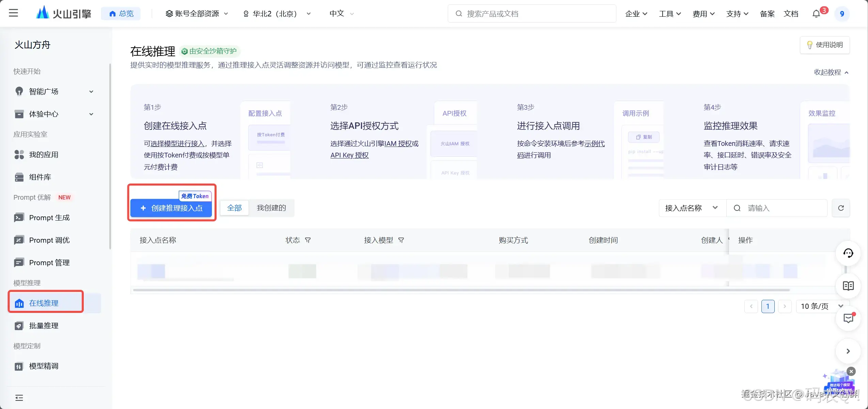This screenshot has width=868, height=409.
Task: Click the floating book documentation icon
Action: pyautogui.click(x=848, y=286)
